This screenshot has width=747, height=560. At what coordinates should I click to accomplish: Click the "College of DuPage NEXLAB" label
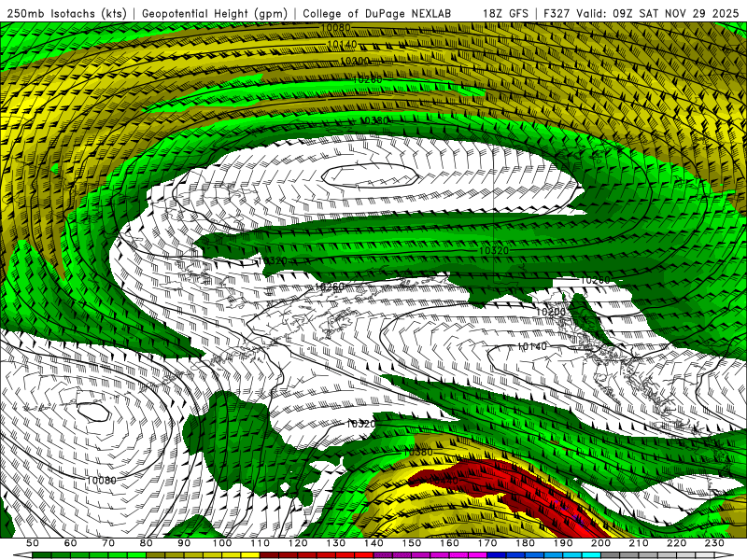[376, 13]
